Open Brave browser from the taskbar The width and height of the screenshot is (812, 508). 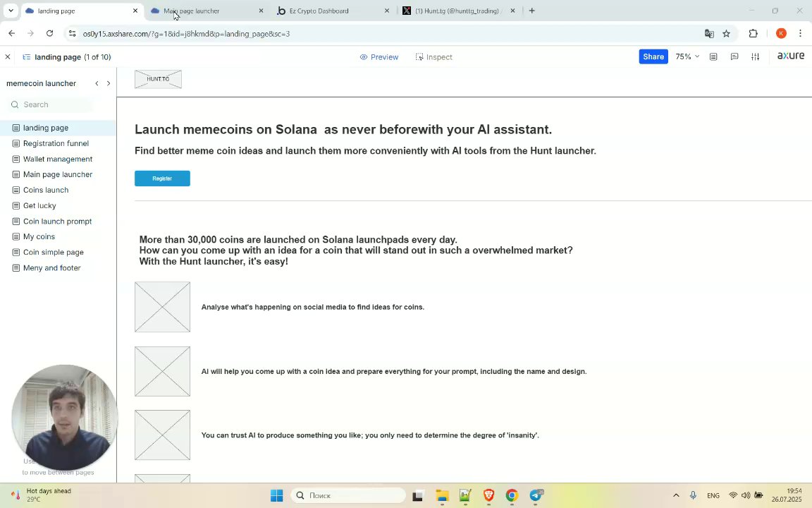(x=488, y=495)
